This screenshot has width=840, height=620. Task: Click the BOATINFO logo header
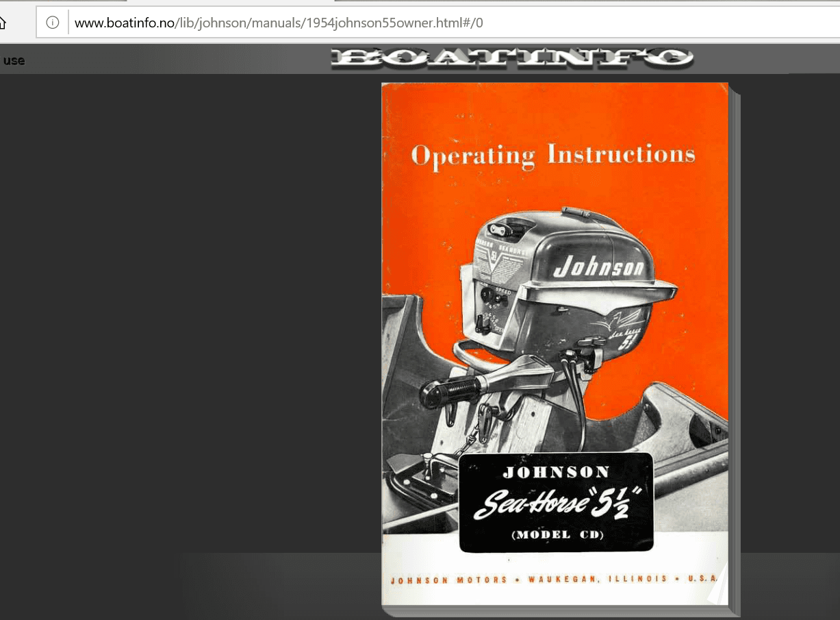[x=512, y=58]
